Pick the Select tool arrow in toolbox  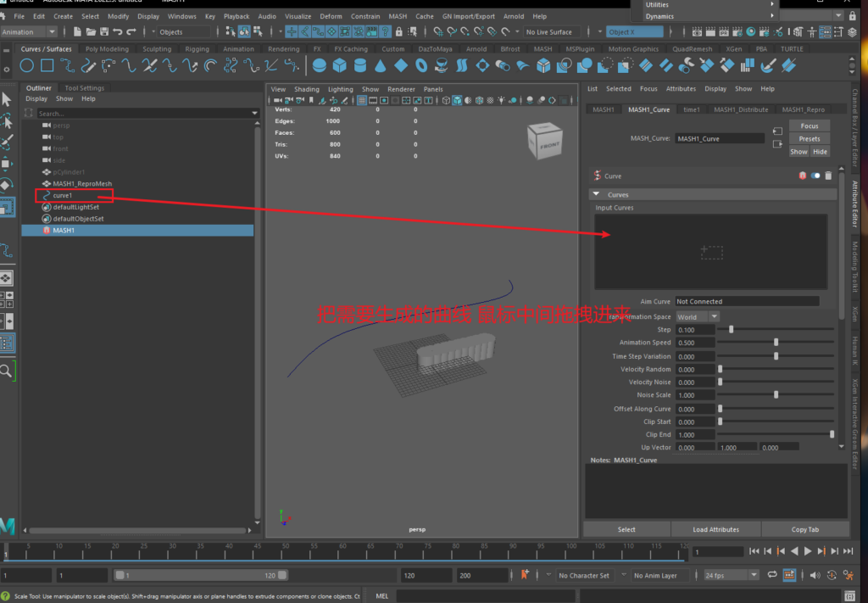(7, 100)
